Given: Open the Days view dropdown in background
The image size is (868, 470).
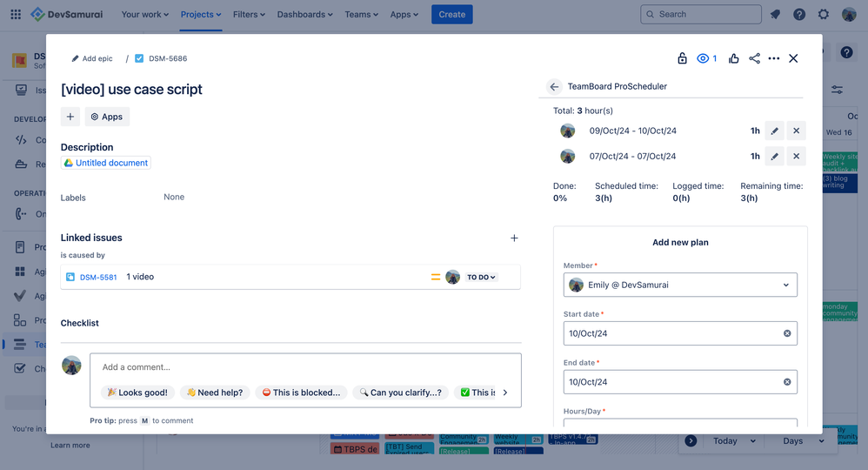Looking at the screenshot, I should pyautogui.click(x=804, y=441).
